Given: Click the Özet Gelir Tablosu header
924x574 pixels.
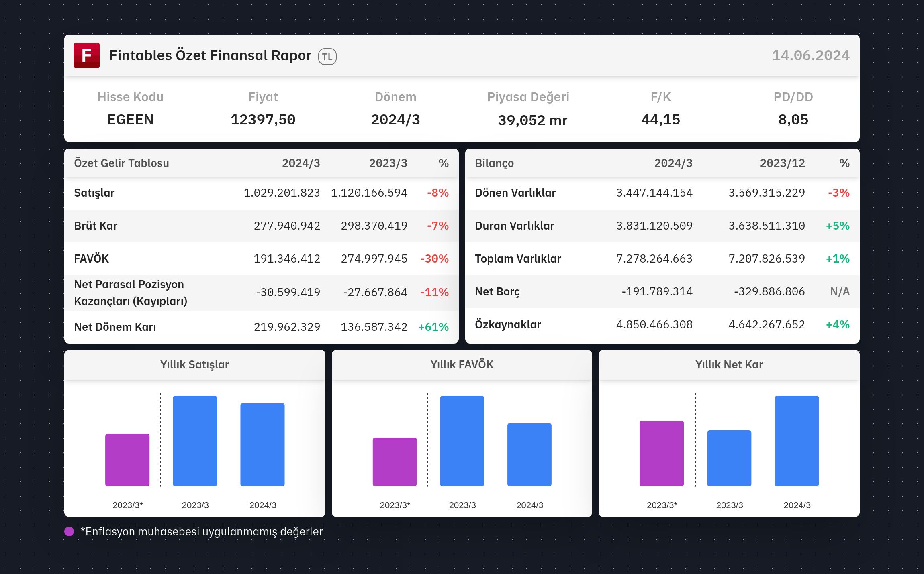Looking at the screenshot, I should click(122, 163).
